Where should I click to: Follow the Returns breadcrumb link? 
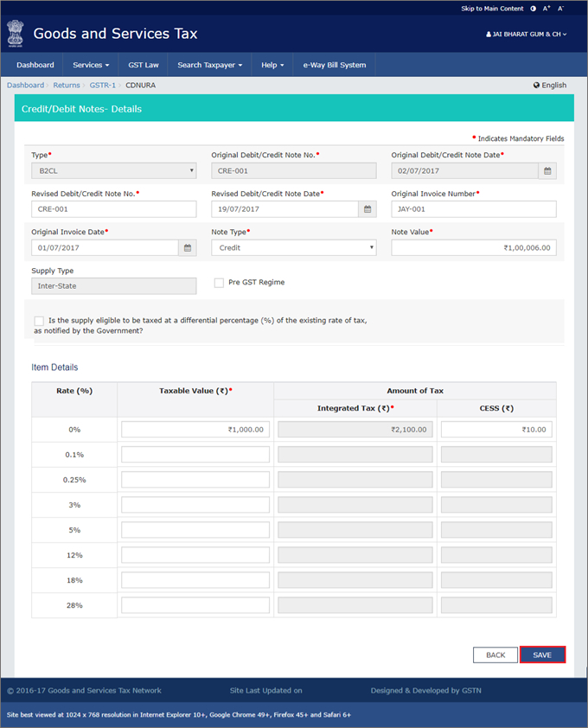coord(67,85)
